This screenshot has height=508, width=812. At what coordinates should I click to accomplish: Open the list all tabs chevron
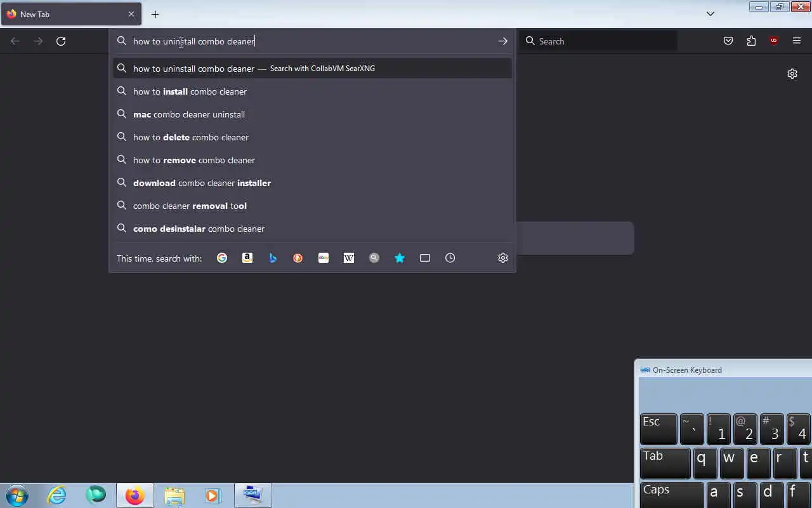710,14
